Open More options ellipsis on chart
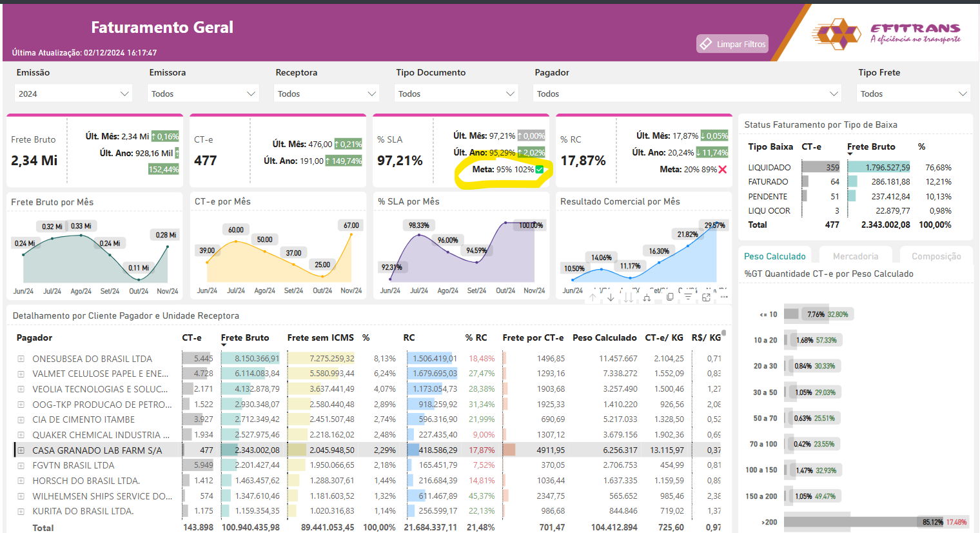980x533 pixels. click(724, 297)
